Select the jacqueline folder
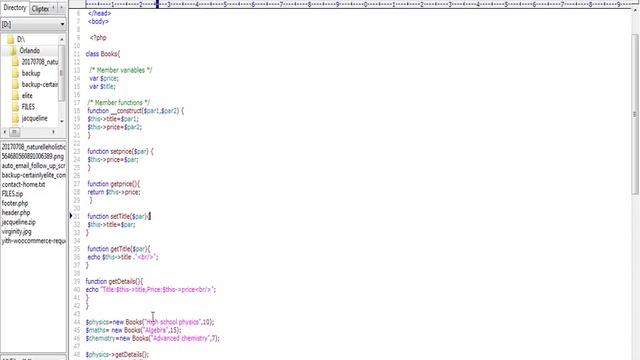Viewport: 640px width, 360px height. click(x=34, y=118)
